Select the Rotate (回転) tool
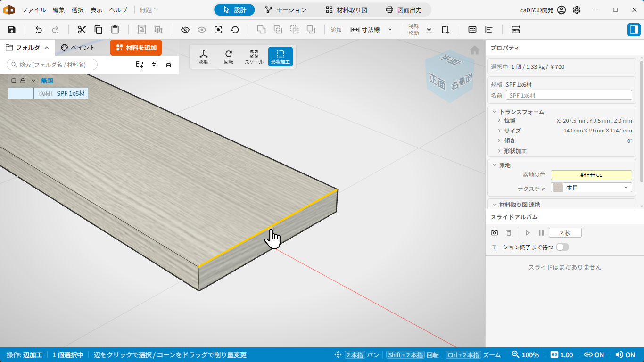 pyautogui.click(x=229, y=57)
